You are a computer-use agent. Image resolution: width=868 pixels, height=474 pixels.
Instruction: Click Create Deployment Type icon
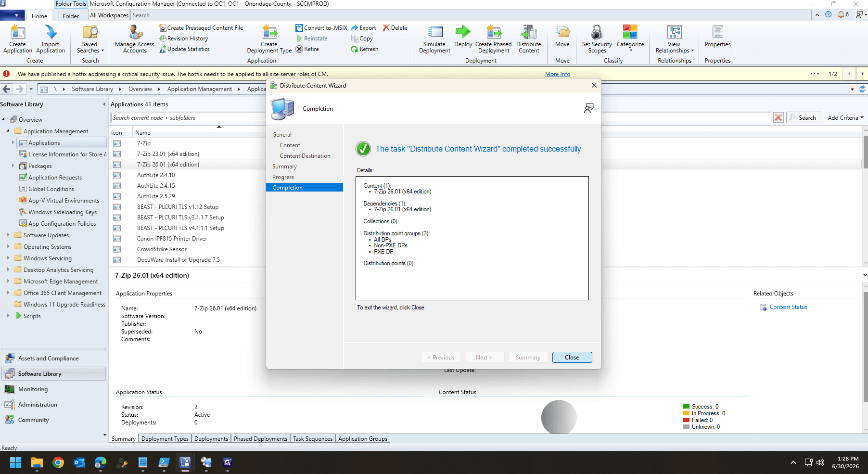click(269, 39)
